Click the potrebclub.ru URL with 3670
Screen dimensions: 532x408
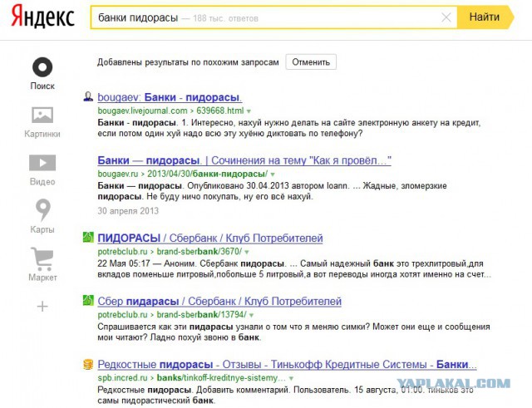tap(170, 252)
